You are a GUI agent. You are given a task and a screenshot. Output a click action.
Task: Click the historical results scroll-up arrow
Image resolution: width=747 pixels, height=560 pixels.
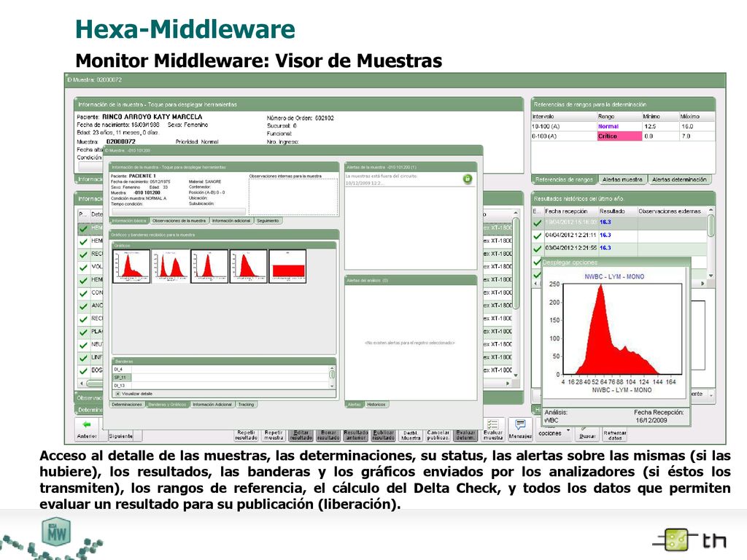pyautogui.click(x=711, y=210)
